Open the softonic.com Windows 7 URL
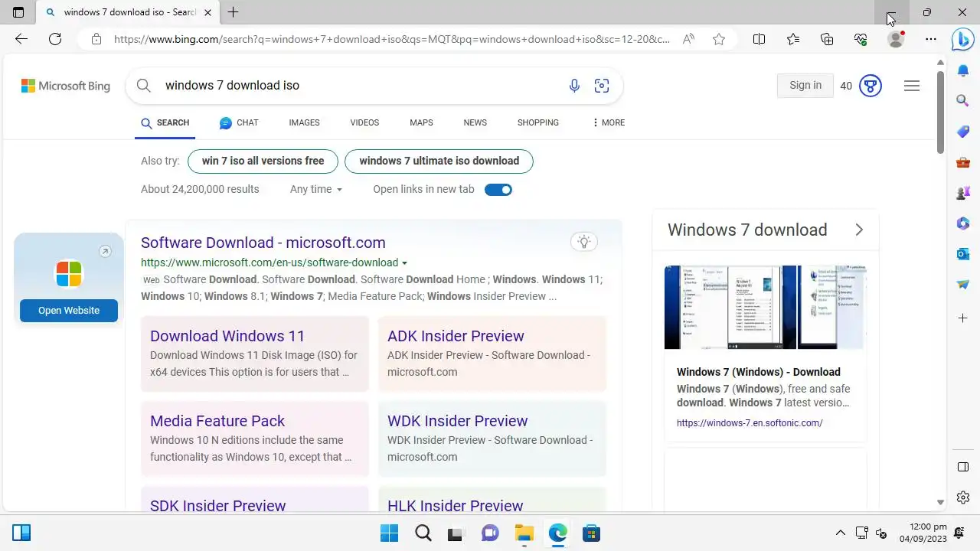Viewport: 980px width, 551px height. tap(750, 423)
